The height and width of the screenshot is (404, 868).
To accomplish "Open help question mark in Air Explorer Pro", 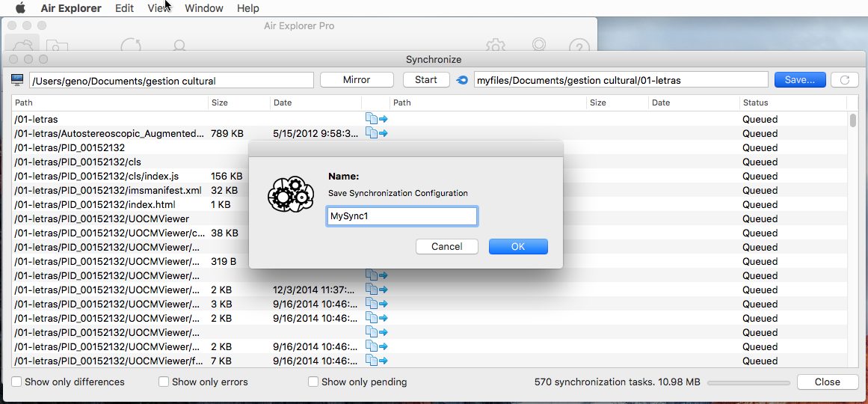I will [x=579, y=46].
